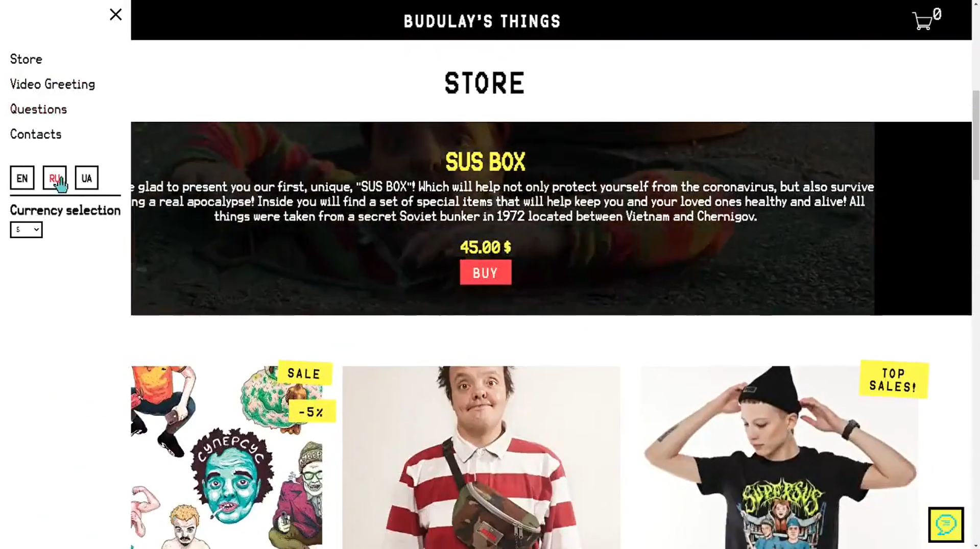Click the SUS BOX banner heading
Screen dimensions: 980x549
pyautogui.click(x=485, y=162)
